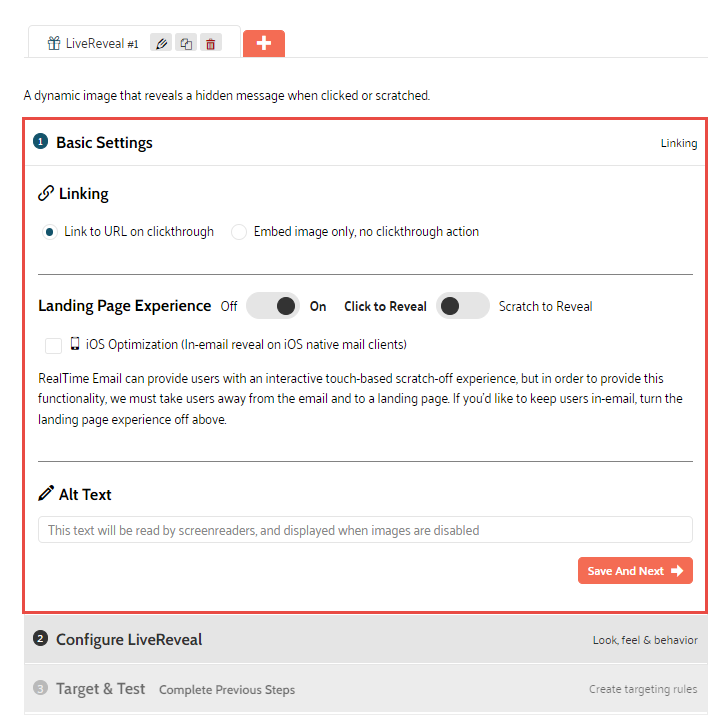Image resolution: width=728 pixels, height=721 pixels.
Task: Click the Linking label in Basic Settings header
Action: tap(678, 143)
